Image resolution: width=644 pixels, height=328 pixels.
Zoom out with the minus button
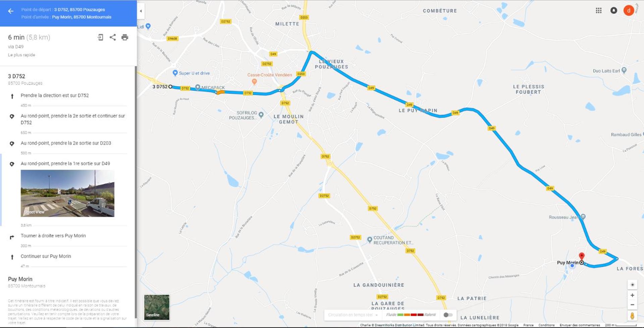point(632,305)
